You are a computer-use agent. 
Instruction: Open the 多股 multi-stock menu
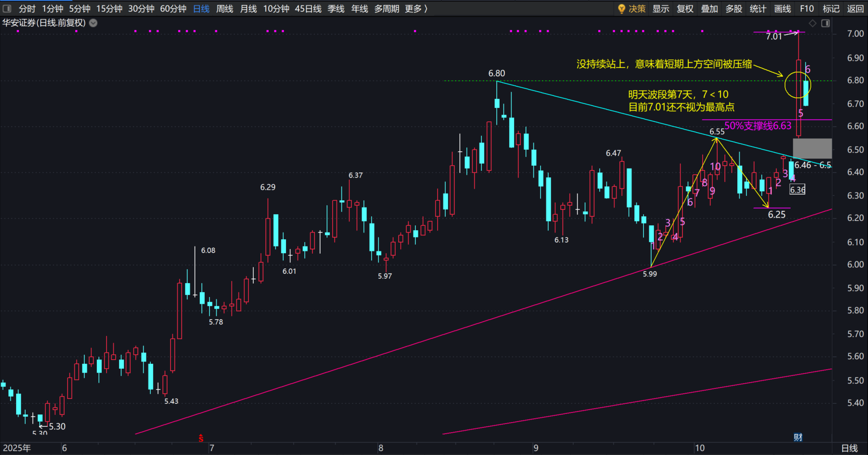tap(734, 9)
